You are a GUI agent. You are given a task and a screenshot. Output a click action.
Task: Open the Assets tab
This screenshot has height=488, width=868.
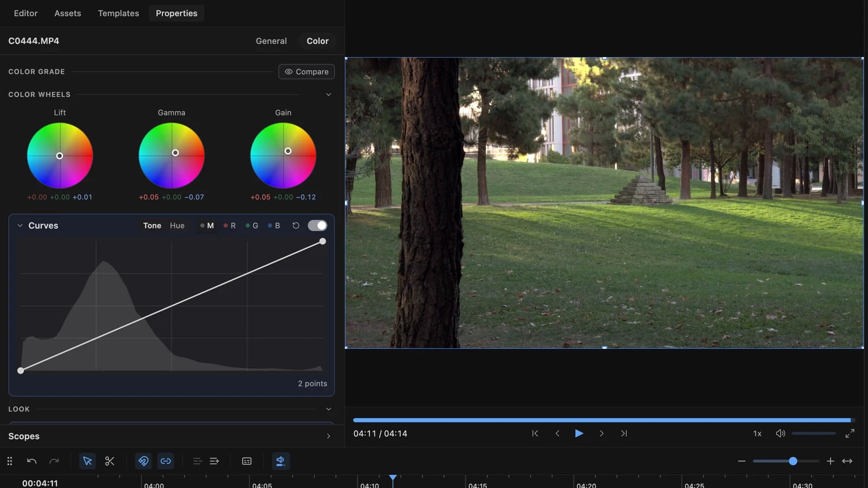click(68, 13)
